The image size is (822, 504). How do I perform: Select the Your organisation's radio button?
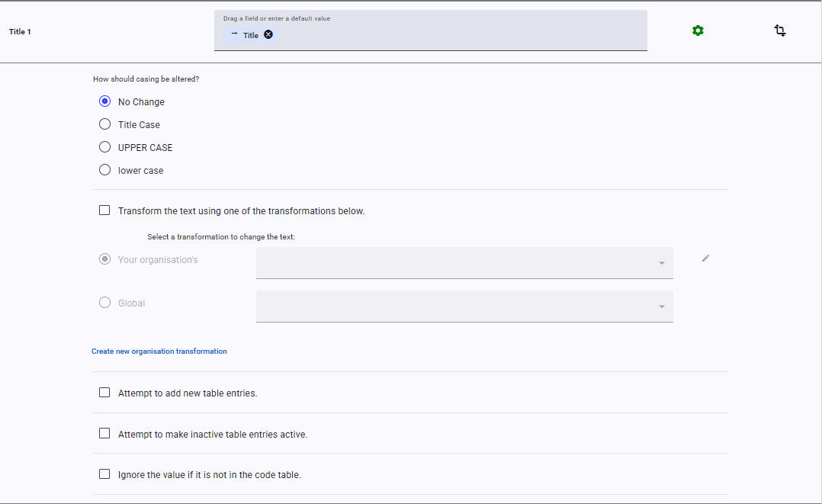[105, 259]
